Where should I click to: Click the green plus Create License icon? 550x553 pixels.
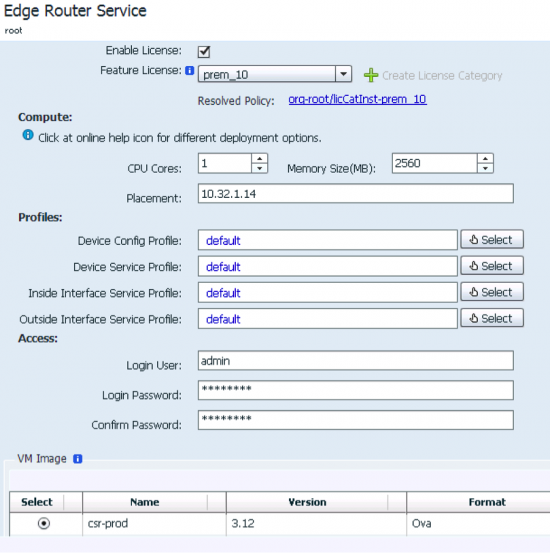tap(371, 75)
